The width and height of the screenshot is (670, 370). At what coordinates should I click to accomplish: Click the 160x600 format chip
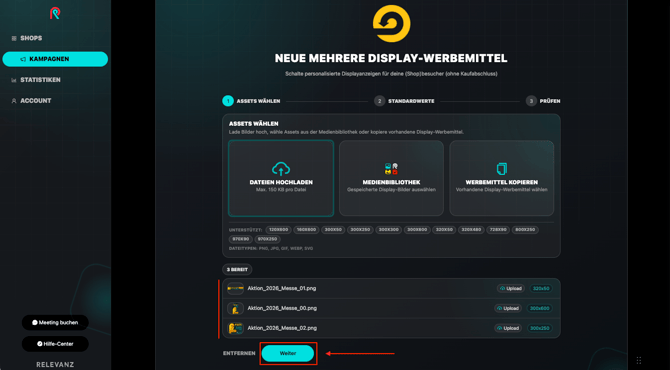click(x=306, y=230)
